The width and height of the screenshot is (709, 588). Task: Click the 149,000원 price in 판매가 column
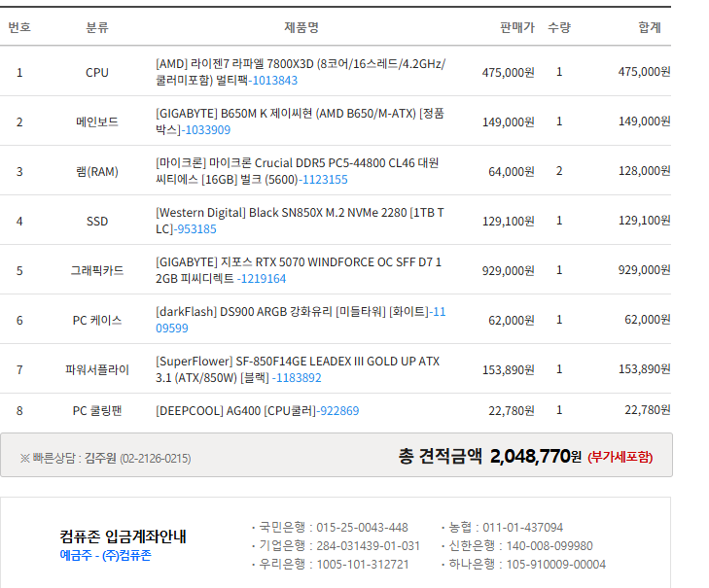point(509,122)
